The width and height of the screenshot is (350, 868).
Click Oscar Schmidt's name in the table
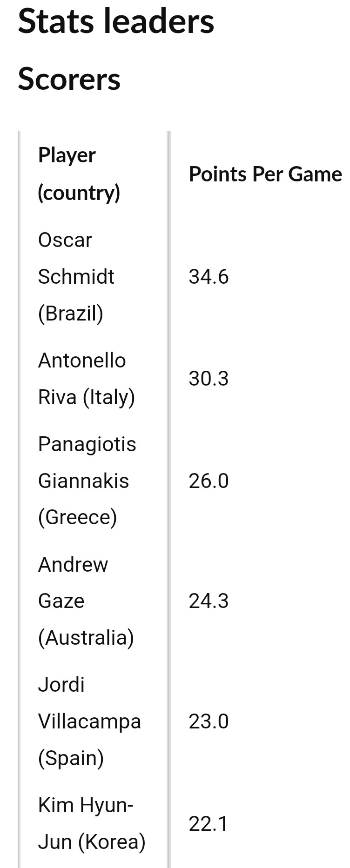pos(76,258)
